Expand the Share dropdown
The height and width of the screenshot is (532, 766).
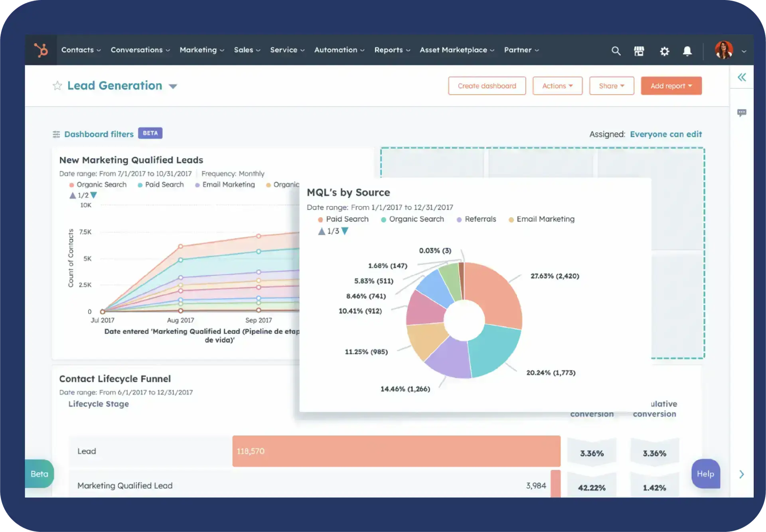pos(612,85)
